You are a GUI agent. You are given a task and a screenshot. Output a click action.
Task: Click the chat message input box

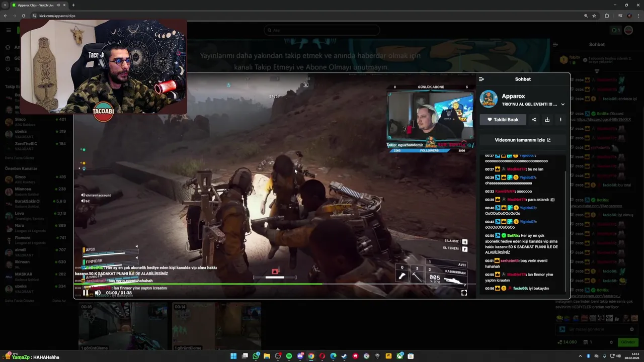[597, 329]
